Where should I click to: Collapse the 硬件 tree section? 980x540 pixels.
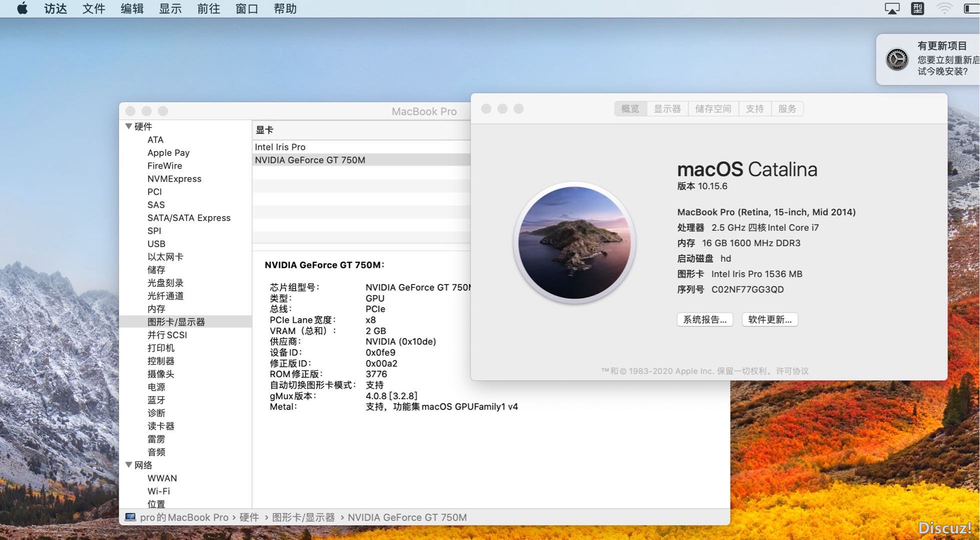(x=129, y=126)
